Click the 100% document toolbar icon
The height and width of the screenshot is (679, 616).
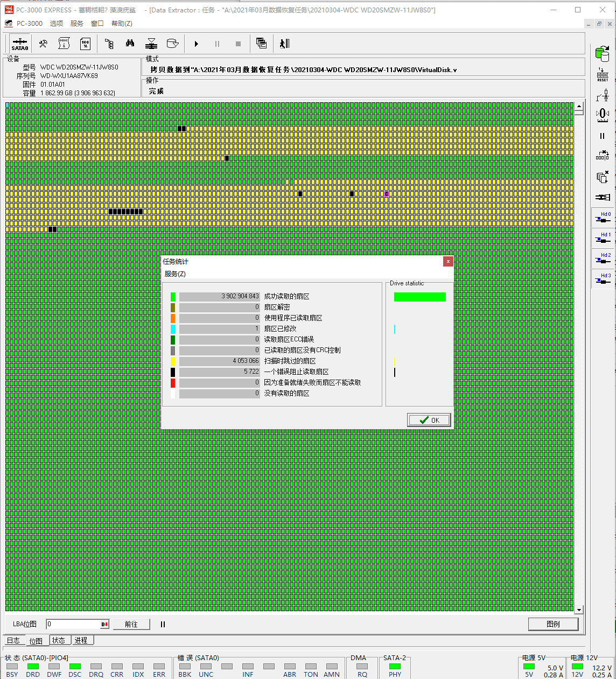(x=85, y=44)
